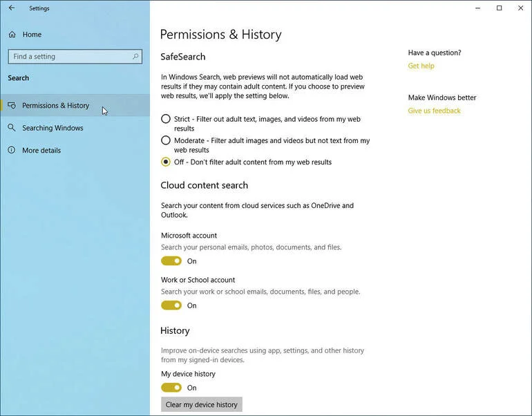Select the Off SafeSearch radio button
Screen dimensions: 532x416
tap(166, 162)
